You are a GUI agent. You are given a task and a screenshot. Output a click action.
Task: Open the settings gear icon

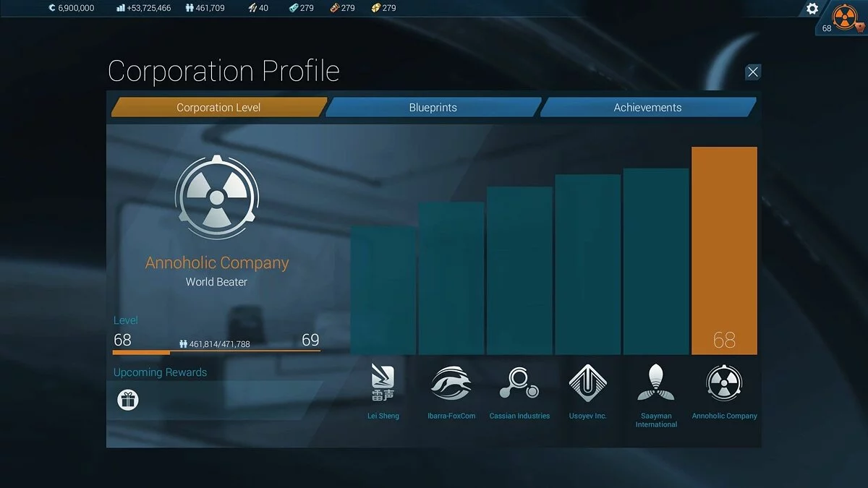tap(812, 9)
